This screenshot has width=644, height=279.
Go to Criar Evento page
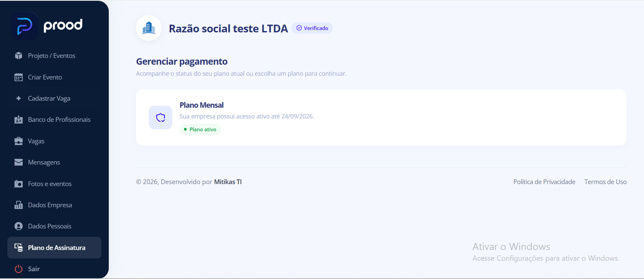coord(45,77)
